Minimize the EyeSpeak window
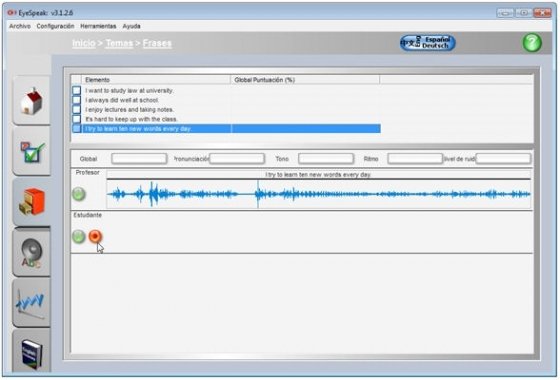 point(505,13)
